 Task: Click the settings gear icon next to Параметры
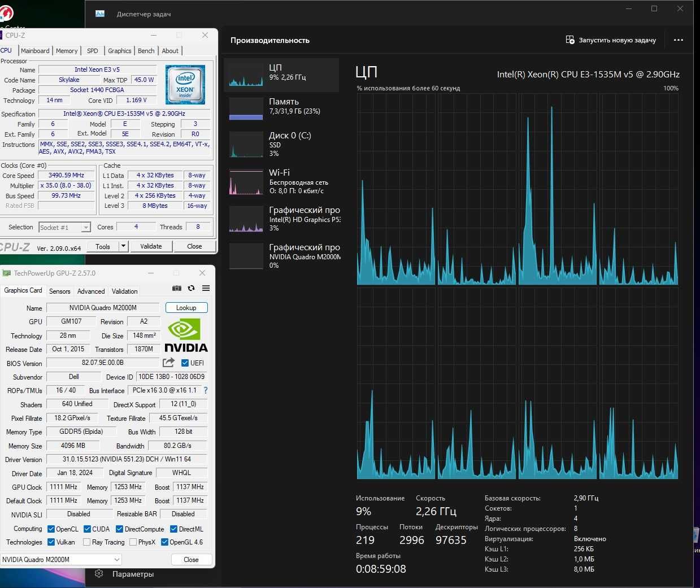[99, 574]
